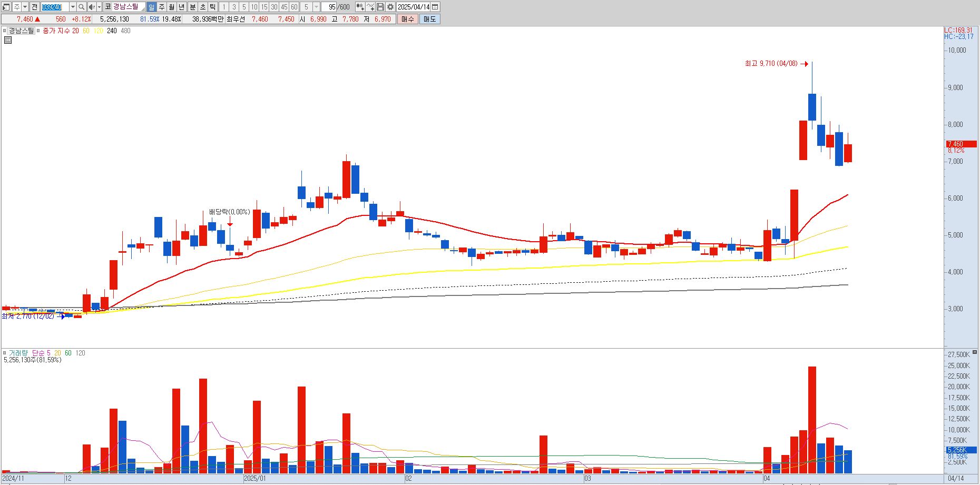Screen dimensions: 980x485
Task: Click the small grid icon under 경남스틸 legend
Action: tap(8, 40)
